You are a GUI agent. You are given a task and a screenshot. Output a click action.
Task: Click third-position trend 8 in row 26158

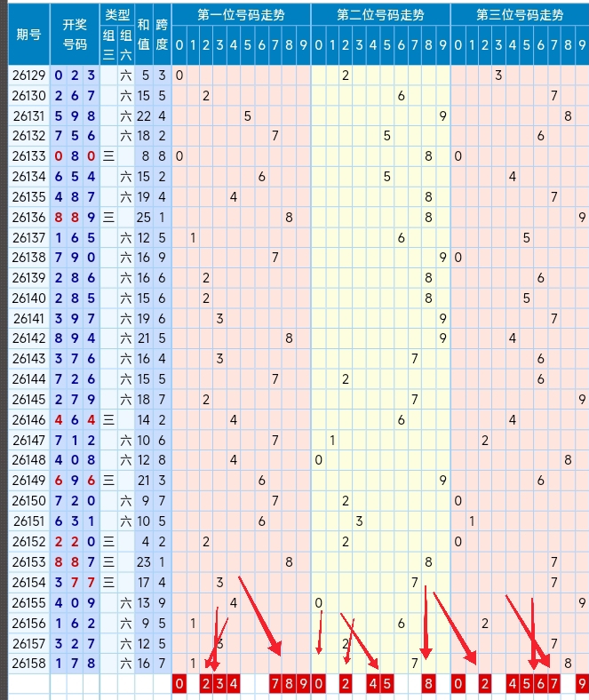tap(568, 664)
